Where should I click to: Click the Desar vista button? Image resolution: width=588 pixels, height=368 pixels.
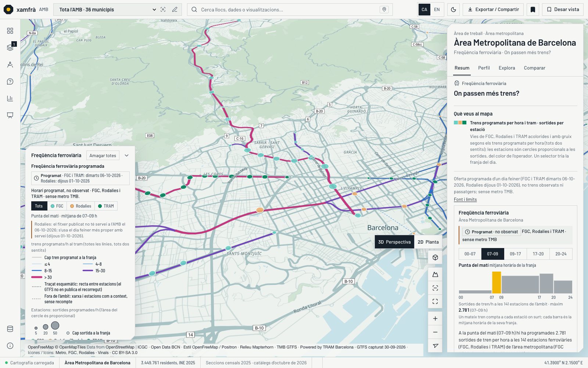click(x=563, y=10)
